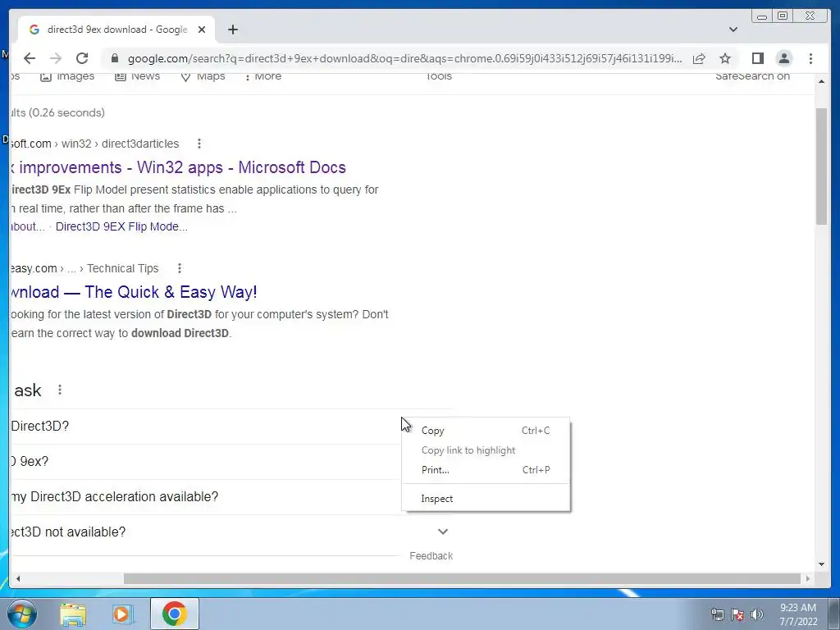Open the Win32 apps Microsoft Docs result
This screenshot has width=840, height=630.
click(x=178, y=167)
